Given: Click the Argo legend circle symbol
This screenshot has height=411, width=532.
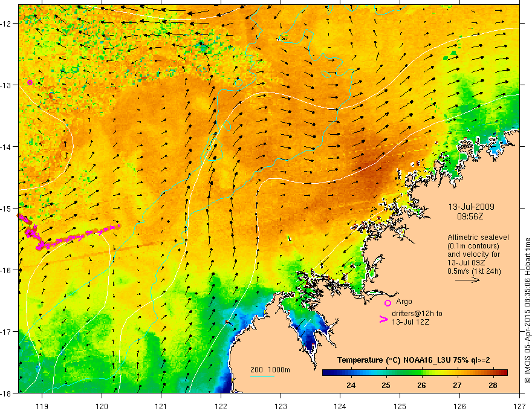Looking at the screenshot, I should pyautogui.click(x=388, y=303).
